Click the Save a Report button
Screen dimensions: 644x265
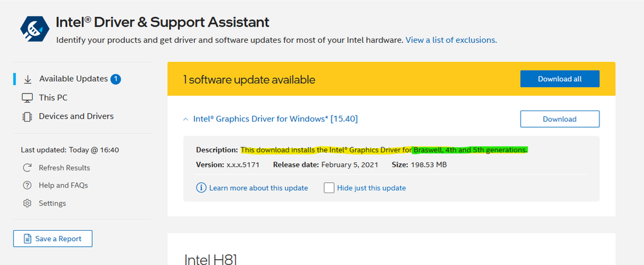[x=52, y=238]
